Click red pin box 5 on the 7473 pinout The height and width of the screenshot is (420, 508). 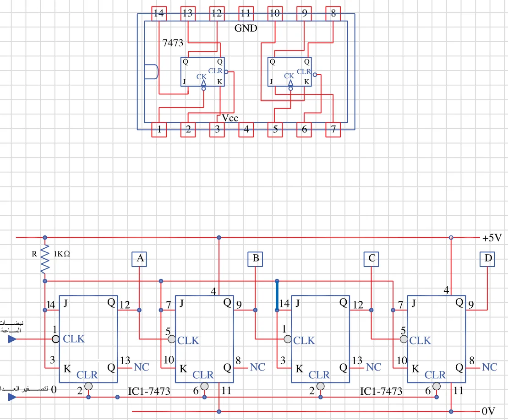(275, 130)
